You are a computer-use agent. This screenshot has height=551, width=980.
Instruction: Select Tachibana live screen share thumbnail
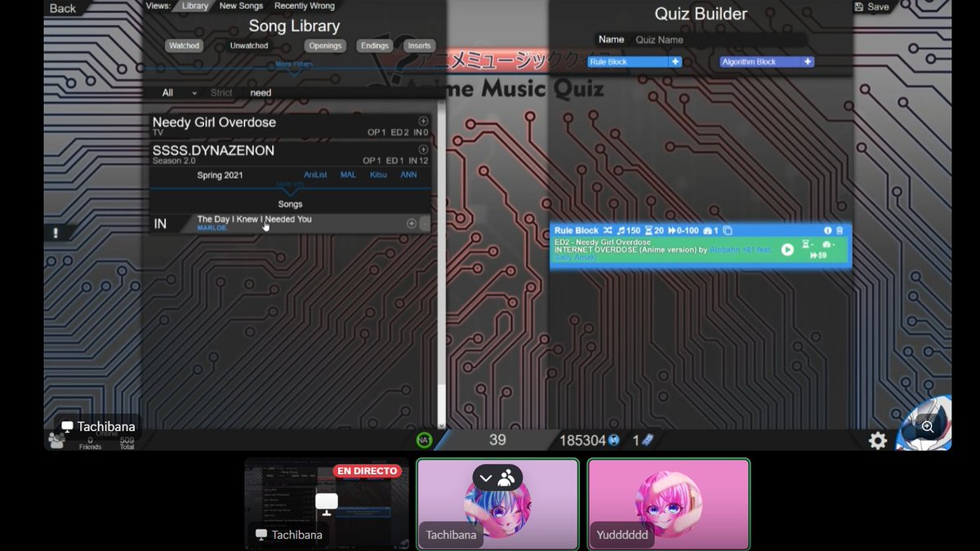pyautogui.click(x=327, y=503)
